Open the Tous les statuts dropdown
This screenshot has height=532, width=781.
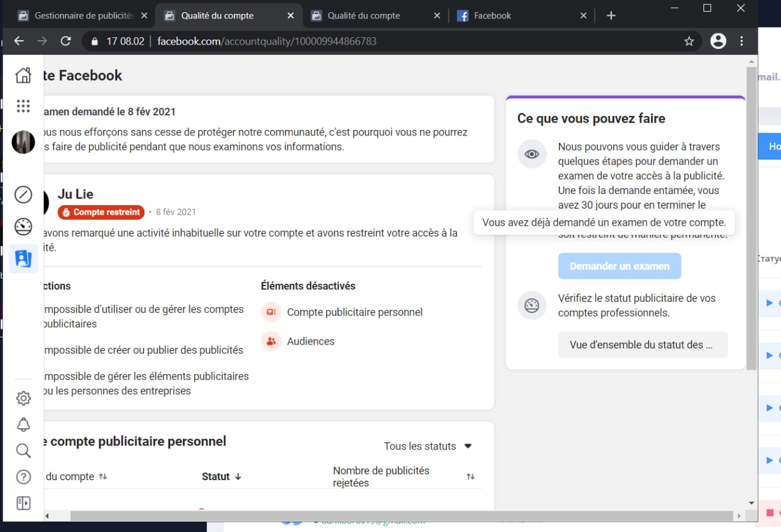tap(428, 446)
